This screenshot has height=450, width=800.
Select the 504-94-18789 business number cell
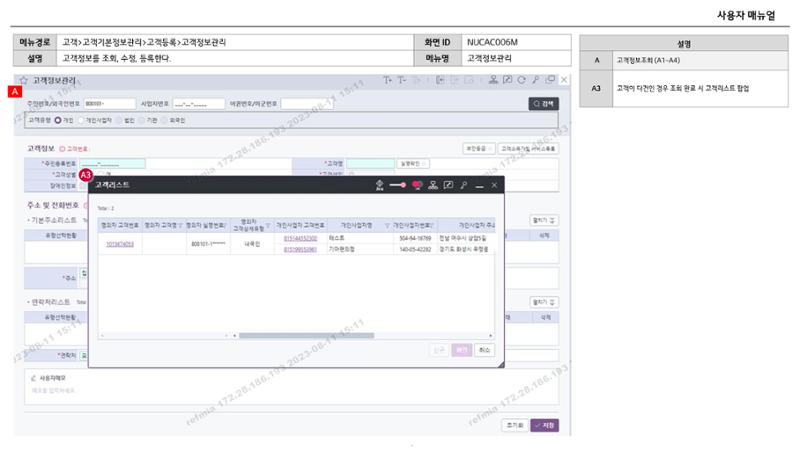click(415, 238)
